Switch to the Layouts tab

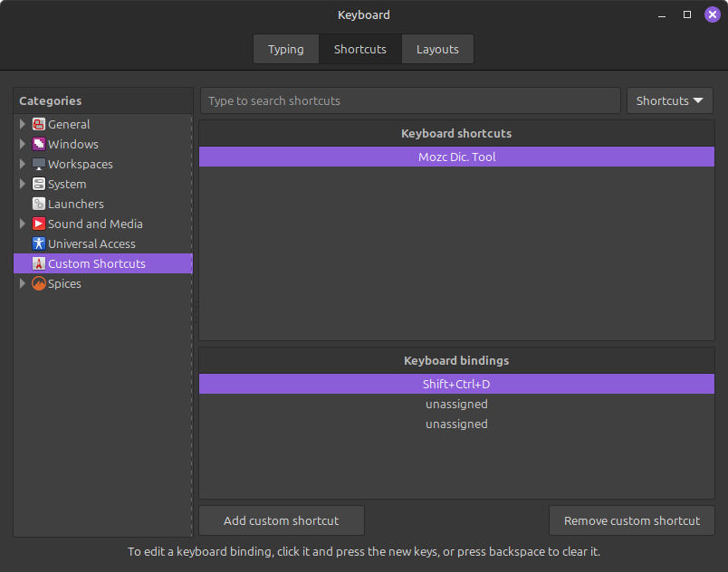coord(437,49)
